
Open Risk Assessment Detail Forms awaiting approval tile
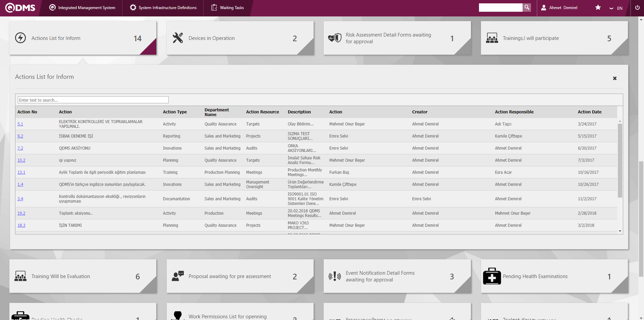pos(397,38)
